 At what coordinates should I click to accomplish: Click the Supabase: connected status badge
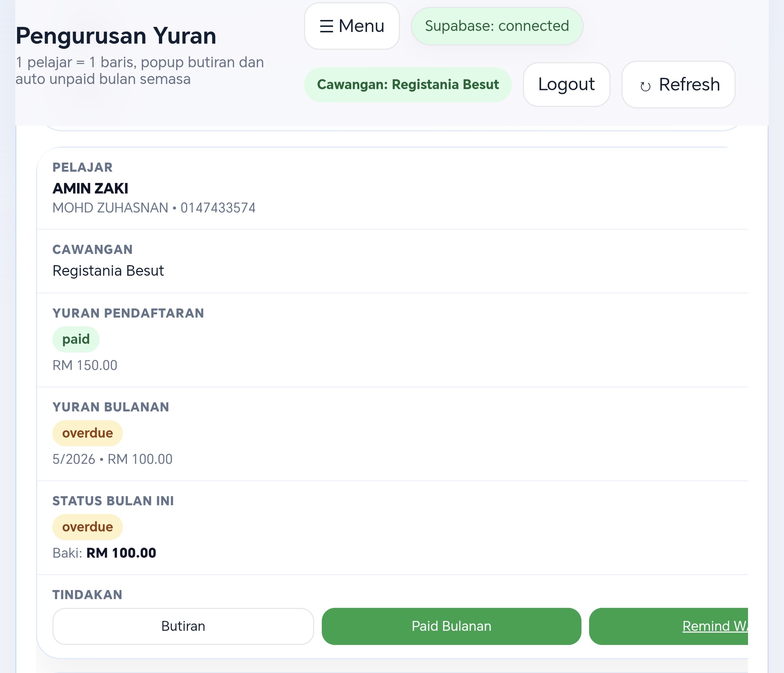[497, 26]
